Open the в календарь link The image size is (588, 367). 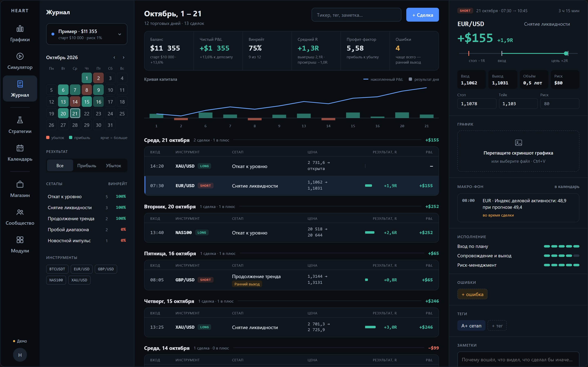click(567, 186)
